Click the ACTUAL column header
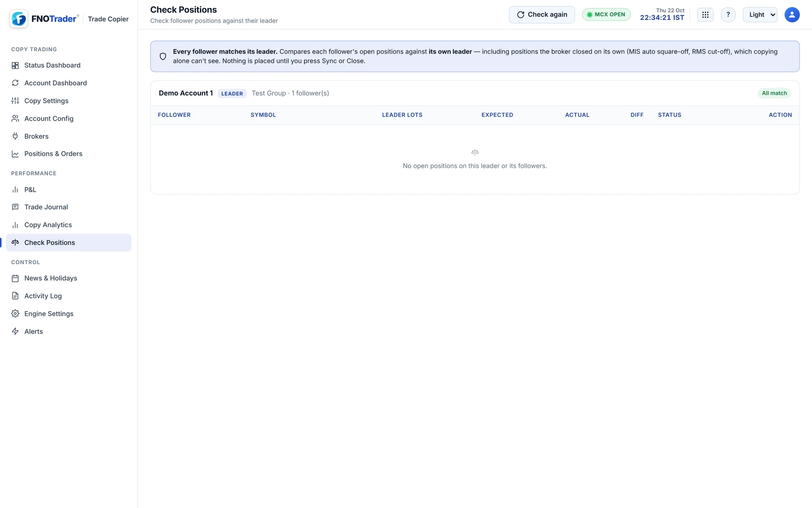 (x=577, y=115)
